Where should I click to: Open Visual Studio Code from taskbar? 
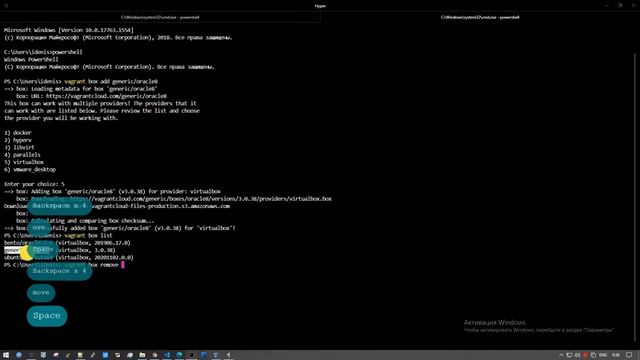tap(167, 355)
